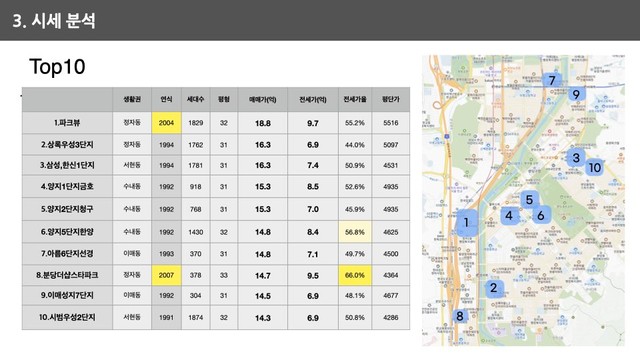Click map marker number 7
Screen dimensions: 640x360
click(552, 80)
